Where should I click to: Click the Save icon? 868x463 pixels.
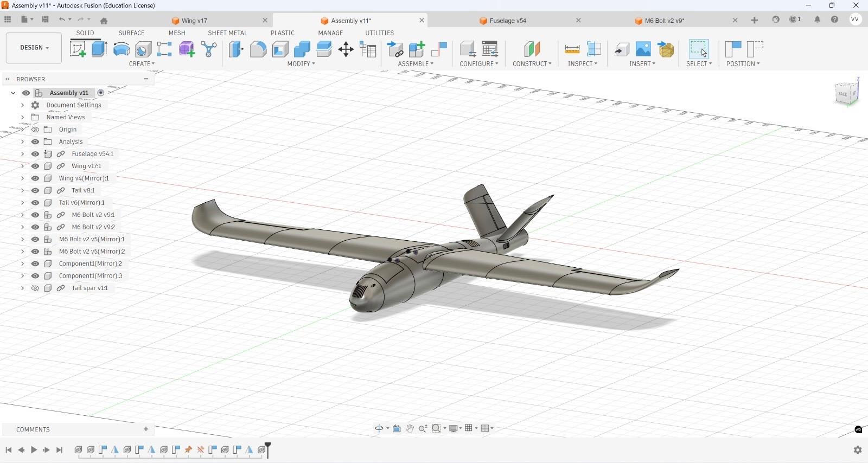pyautogui.click(x=46, y=20)
